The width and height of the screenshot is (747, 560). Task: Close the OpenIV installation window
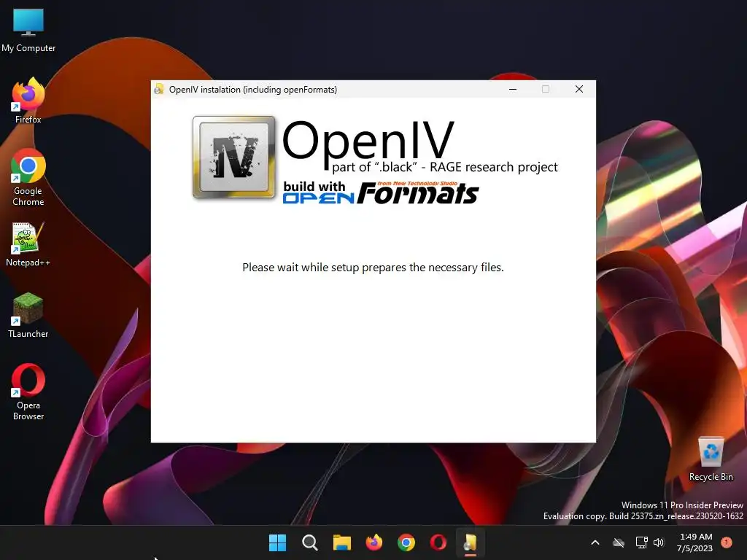[578, 89]
